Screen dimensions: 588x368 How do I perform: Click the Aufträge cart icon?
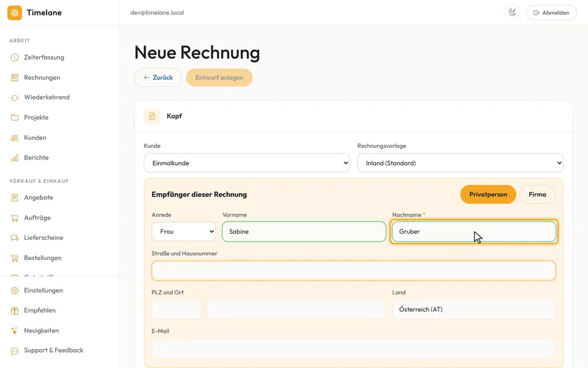(15, 218)
